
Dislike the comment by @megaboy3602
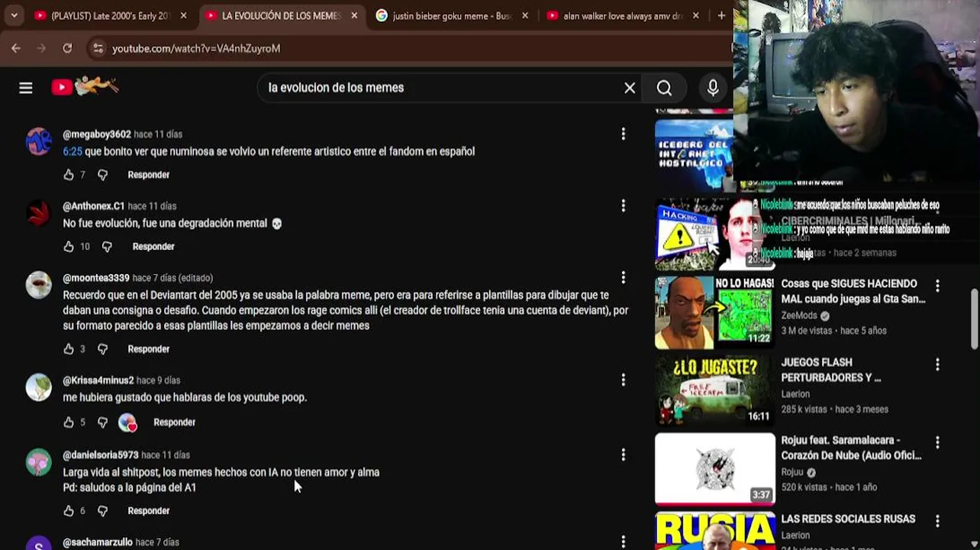click(102, 175)
